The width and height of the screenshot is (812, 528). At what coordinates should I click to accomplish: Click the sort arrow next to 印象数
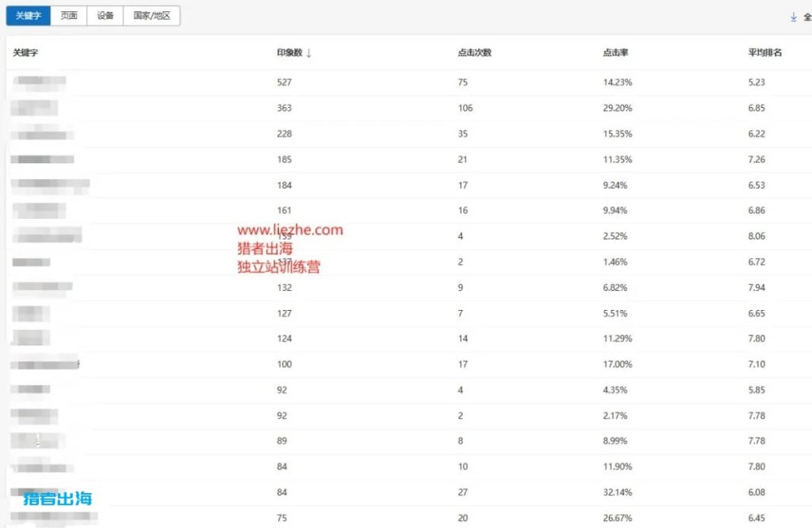click(308, 53)
